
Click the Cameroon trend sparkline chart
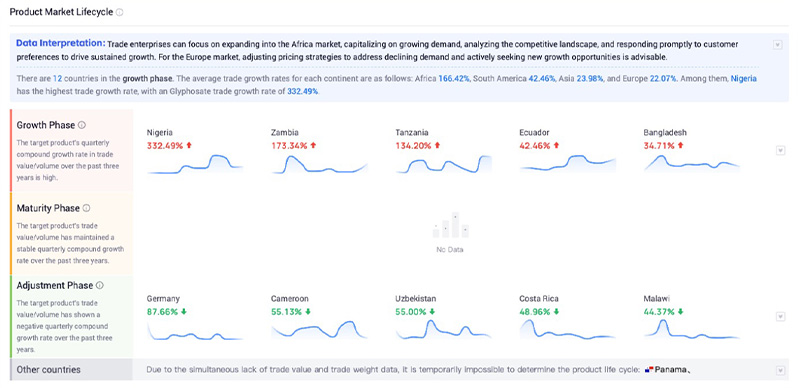[x=319, y=330]
